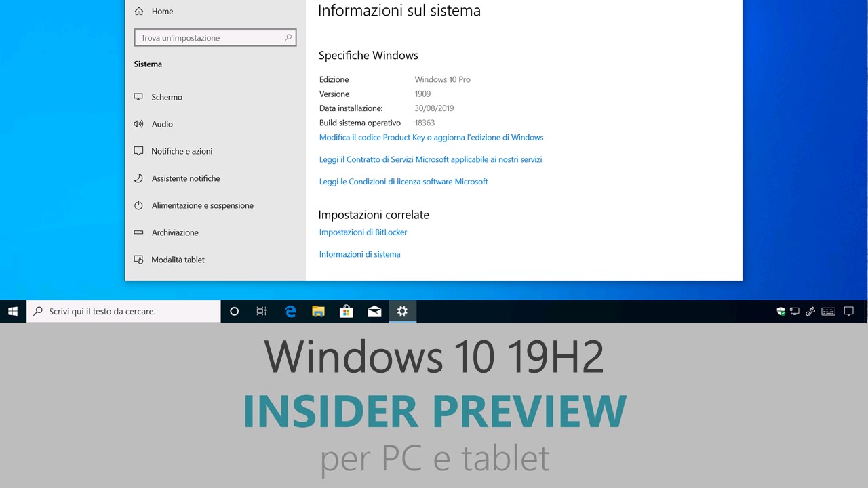Click the Notifiche e azioni icon
This screenshot has width=868, height=488.
point(138,151)
